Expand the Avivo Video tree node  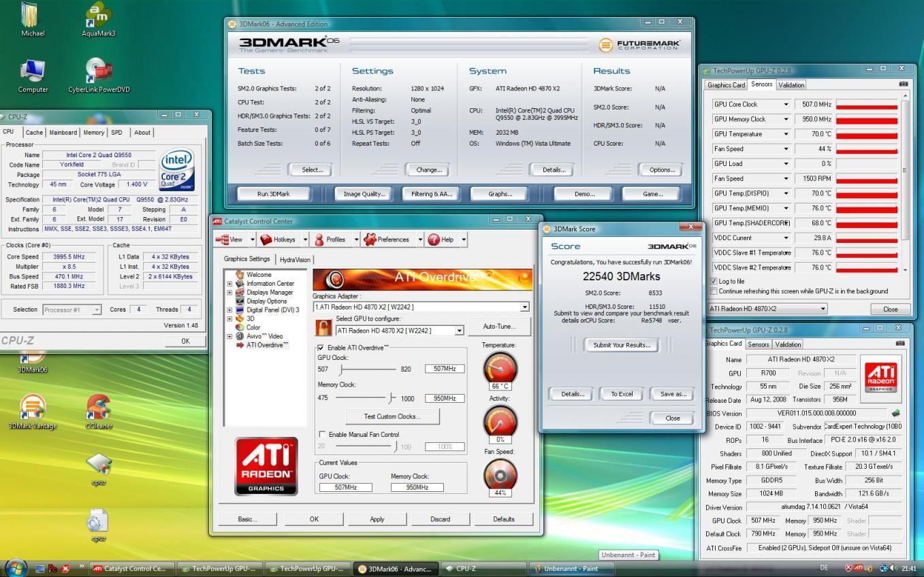(x=230, y=336)
